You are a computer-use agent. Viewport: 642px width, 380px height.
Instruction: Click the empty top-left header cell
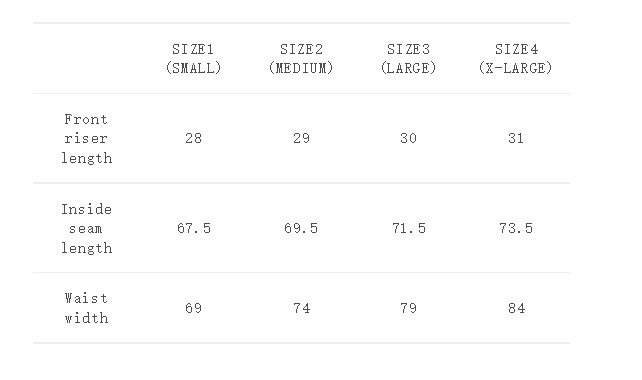(x=86, y=59)
